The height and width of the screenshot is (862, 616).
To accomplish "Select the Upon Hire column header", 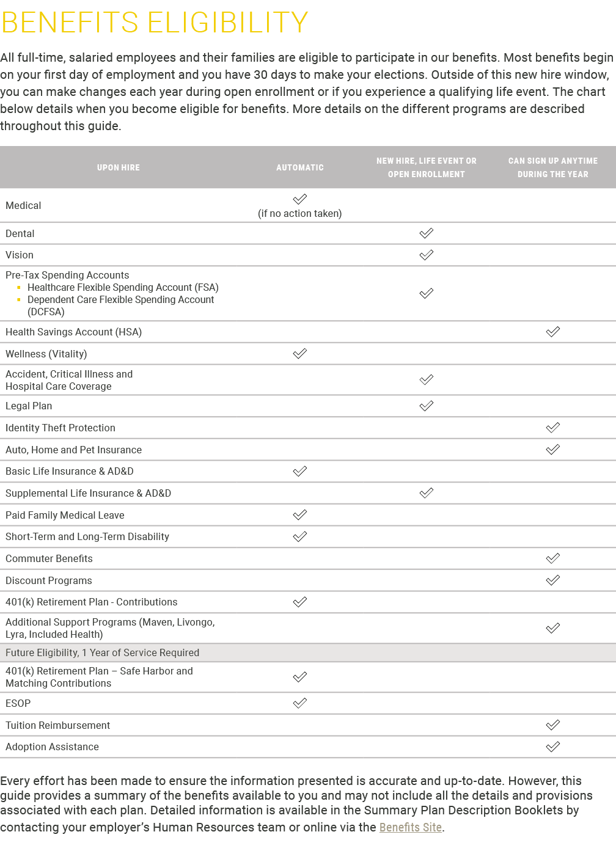I will (x=119, y=167).
